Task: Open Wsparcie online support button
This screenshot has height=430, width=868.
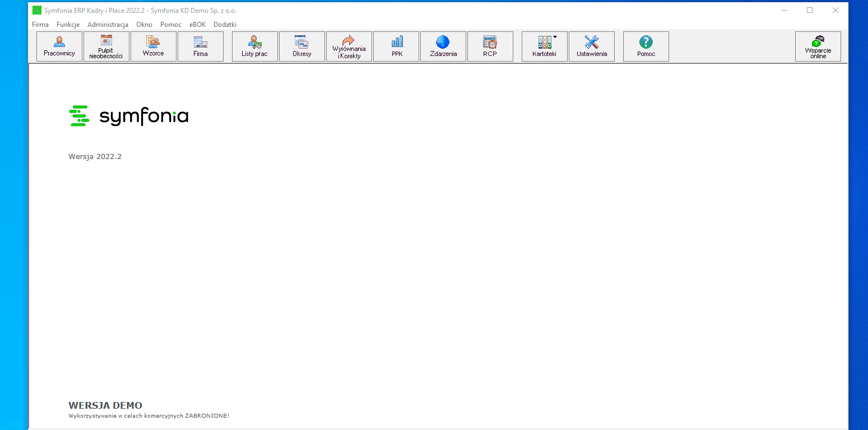Action: tap(818, 46)
